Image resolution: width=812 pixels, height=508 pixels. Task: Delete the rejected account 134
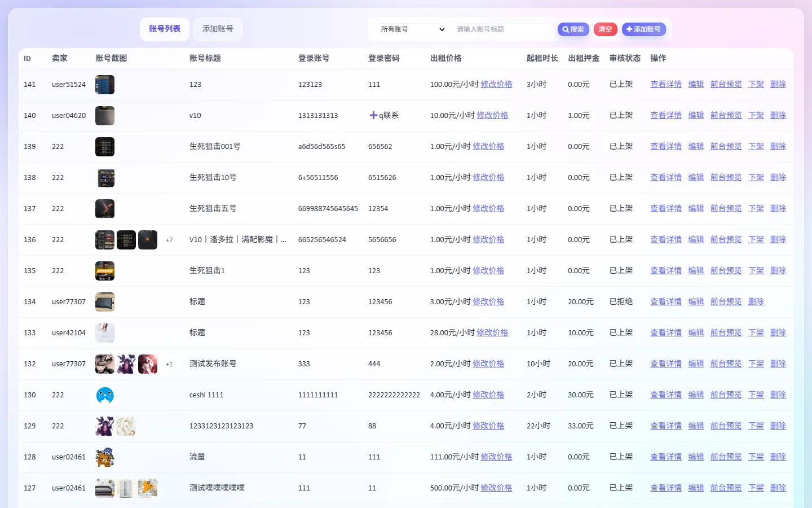tap(756, 301)
